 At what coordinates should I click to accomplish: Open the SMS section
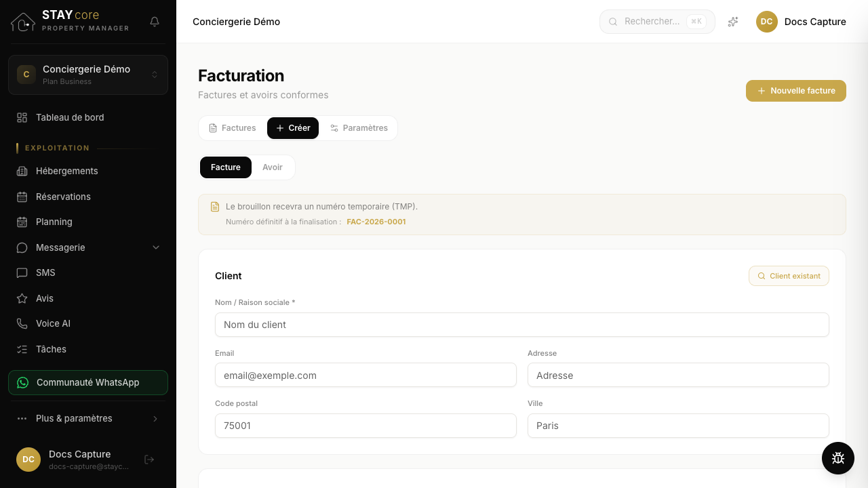point(88,272)
